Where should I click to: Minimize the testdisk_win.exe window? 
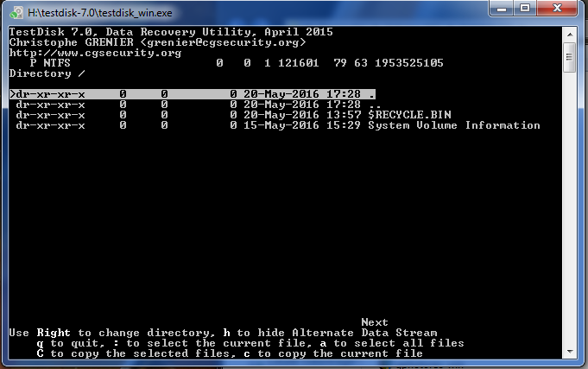tap(502, 9)
